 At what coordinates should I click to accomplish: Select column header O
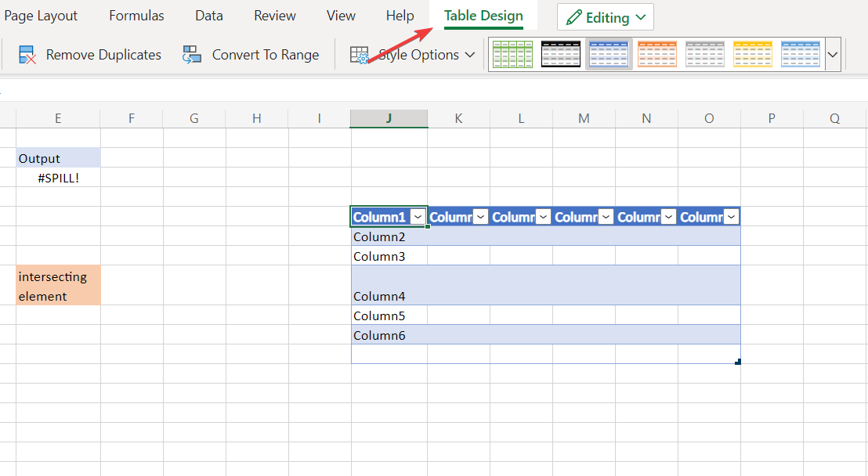(x=709, y=118)
